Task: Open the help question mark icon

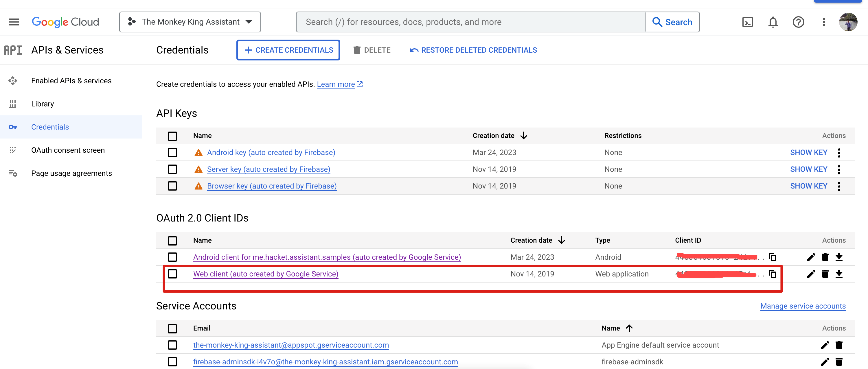Action: (x=798, y=22)
